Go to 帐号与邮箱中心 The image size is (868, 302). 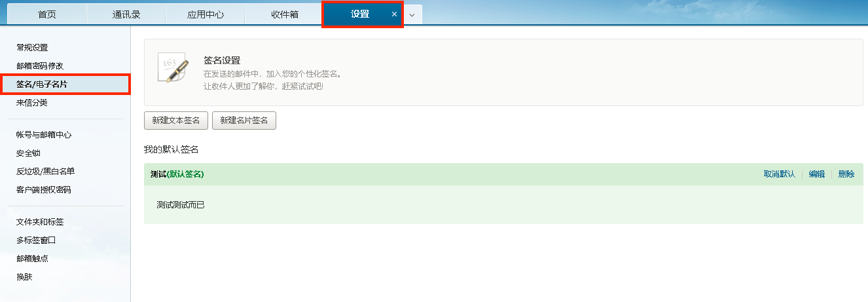point(44,135)
